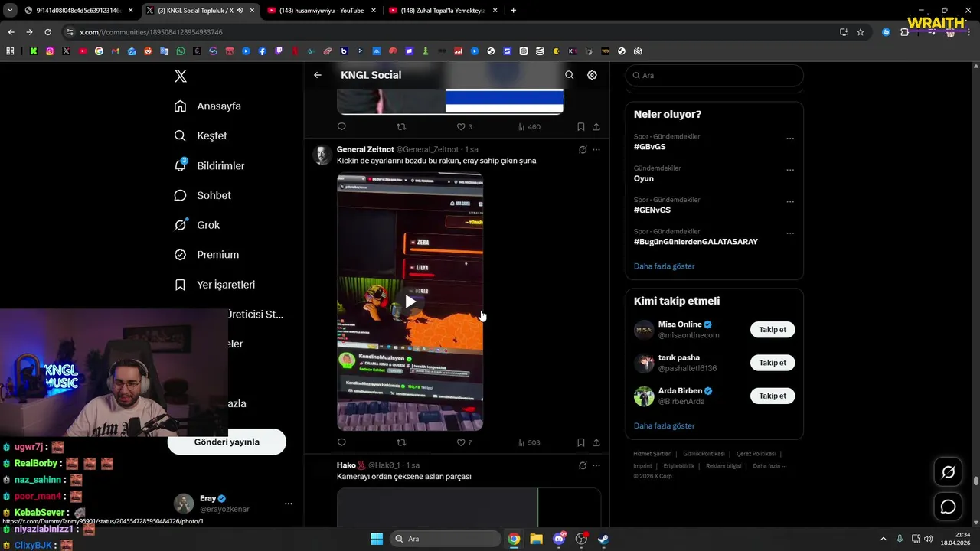Go back from KNGL Social

pos(318,75)
